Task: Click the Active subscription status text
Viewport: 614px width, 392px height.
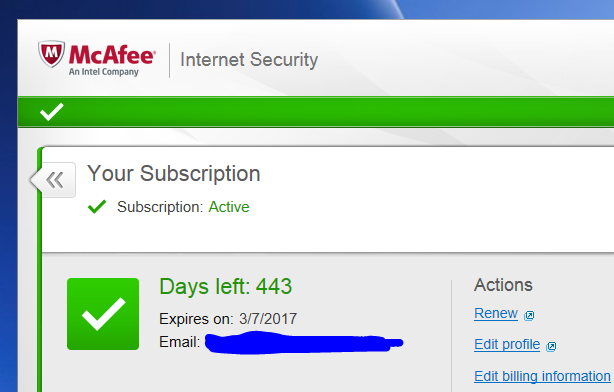Action: click(229, 207)
